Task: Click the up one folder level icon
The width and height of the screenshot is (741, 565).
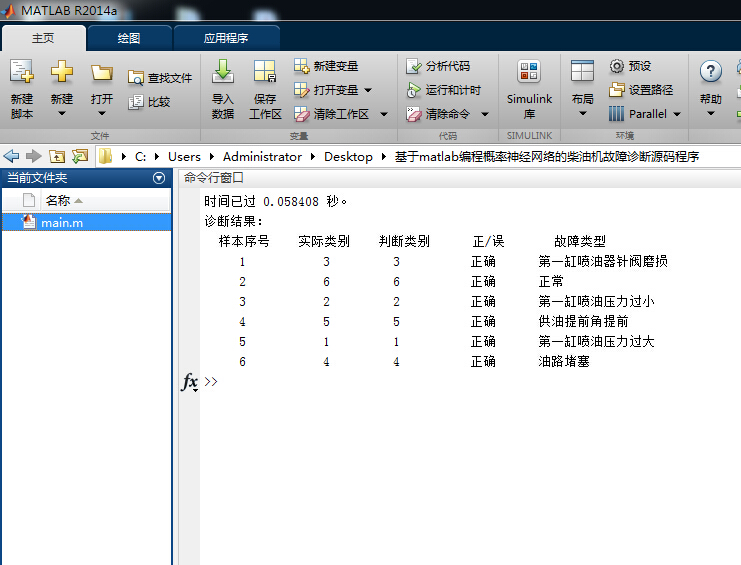Action: (x=57, y=156)
